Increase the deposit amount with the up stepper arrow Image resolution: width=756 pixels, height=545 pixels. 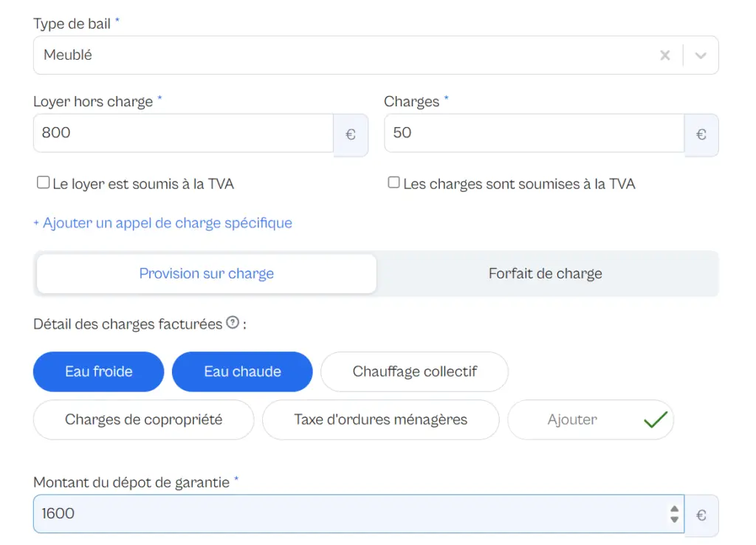tap(675, 510)
